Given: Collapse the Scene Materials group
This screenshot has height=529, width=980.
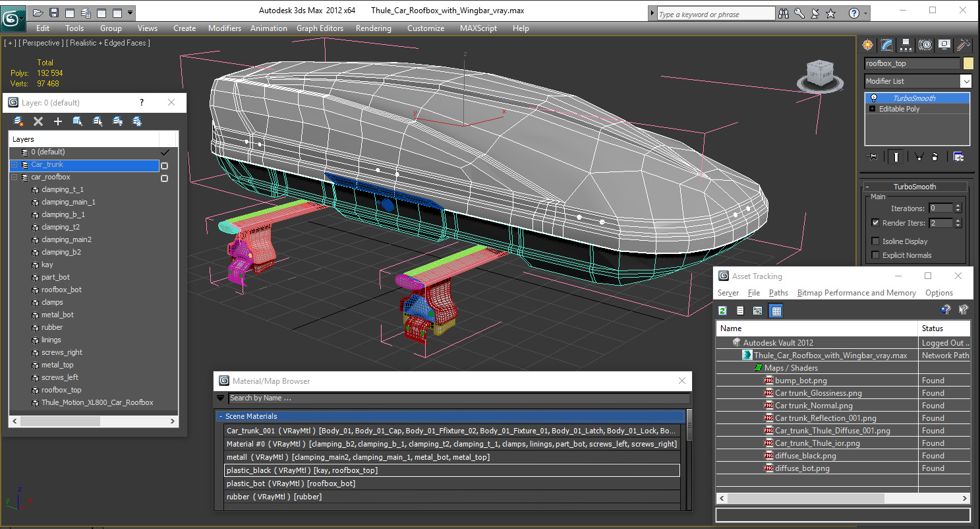Looking at the screenshot, I should [x=221, y=416].
